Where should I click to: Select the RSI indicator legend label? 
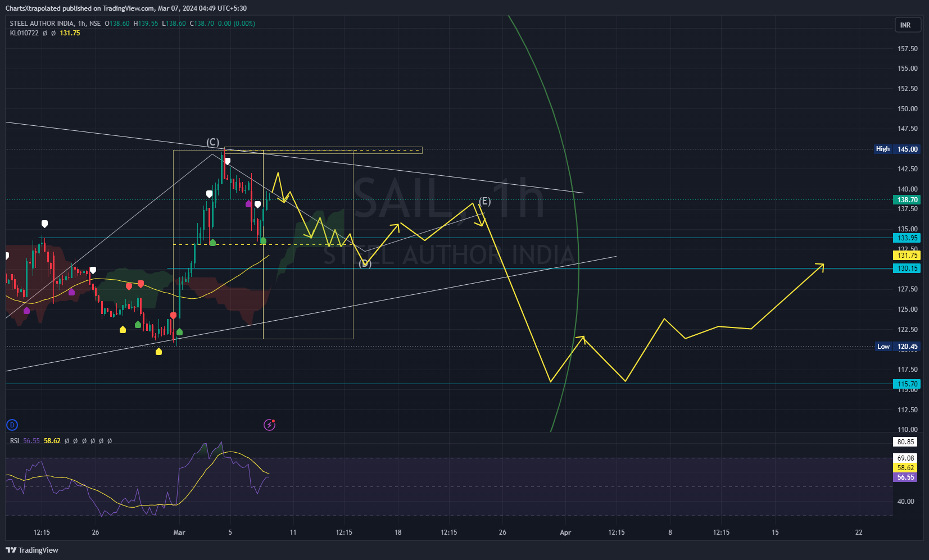(x=15, y=441)
